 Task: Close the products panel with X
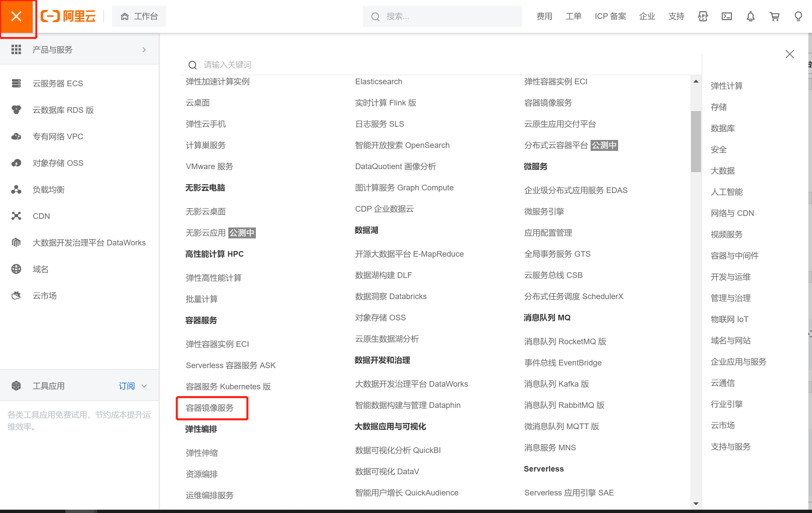789,54
